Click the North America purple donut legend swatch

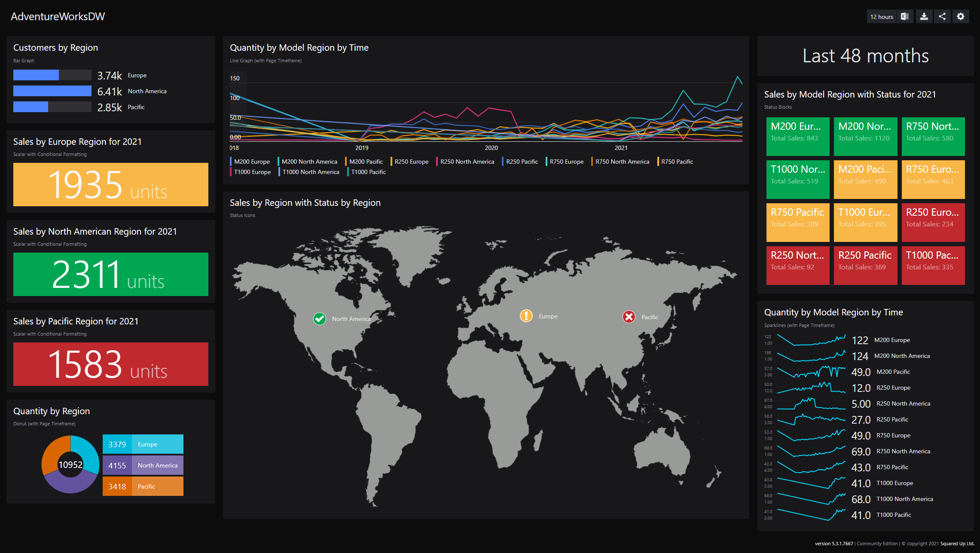click(x=117, y=465)
